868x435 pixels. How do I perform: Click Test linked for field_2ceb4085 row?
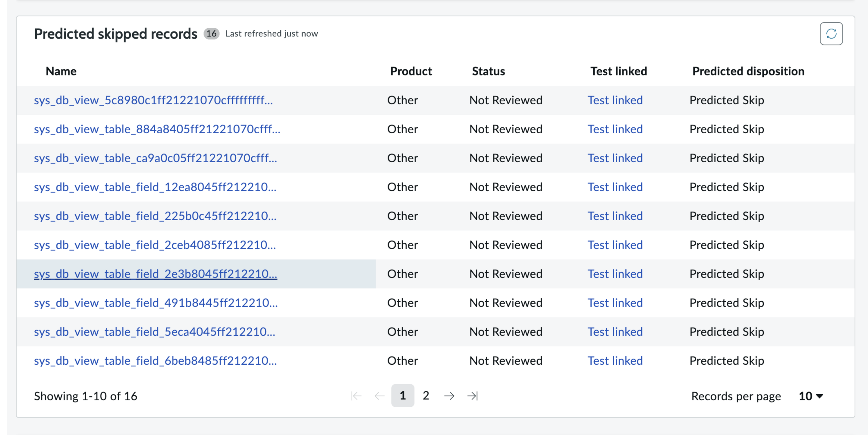click(x=615, y=245)
